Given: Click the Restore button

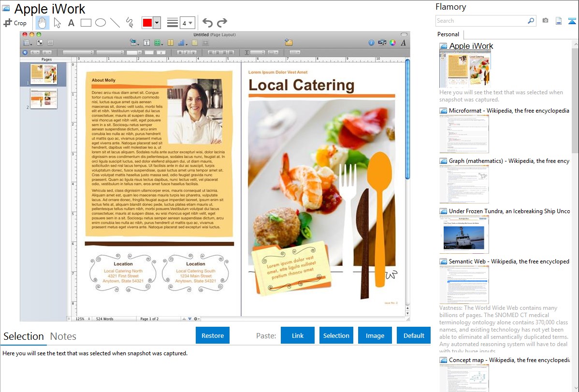Looking at the screenshot, I should click(x=213, y=335).
